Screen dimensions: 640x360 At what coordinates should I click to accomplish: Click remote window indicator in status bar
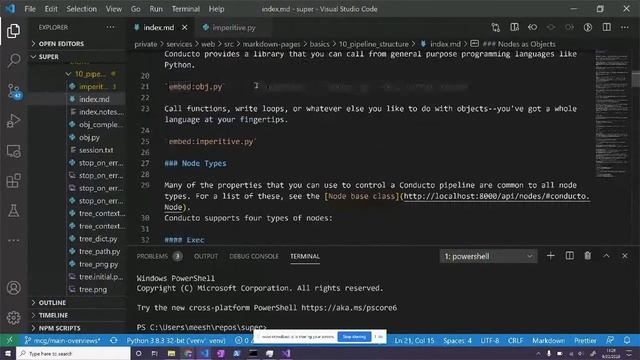[9, 340]
